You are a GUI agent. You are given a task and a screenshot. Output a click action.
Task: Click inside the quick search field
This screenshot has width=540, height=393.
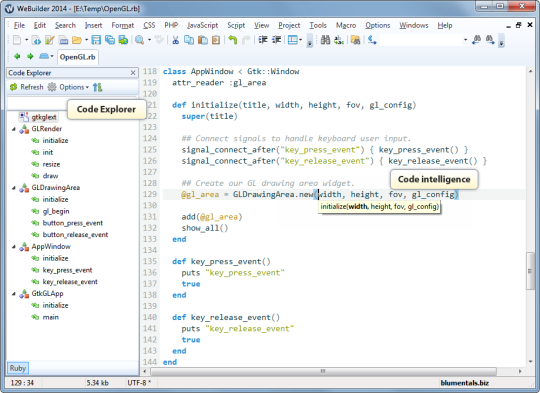click(x=420, y=40)
